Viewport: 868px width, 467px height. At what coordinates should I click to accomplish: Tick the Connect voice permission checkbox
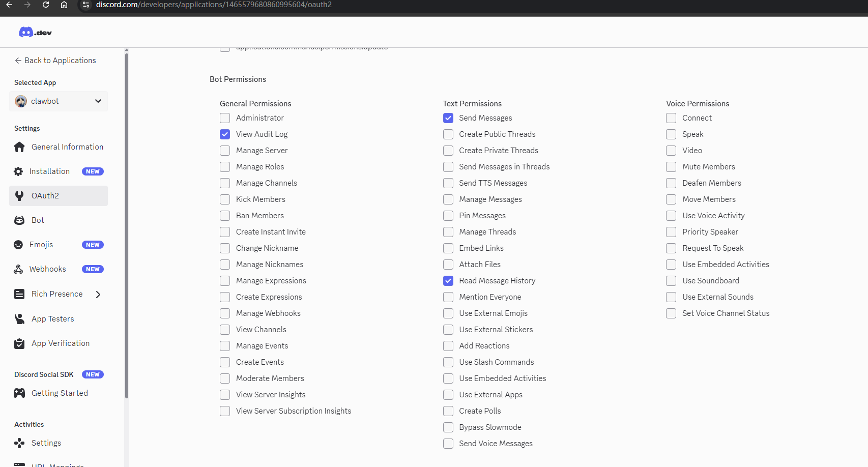[671, 118]
